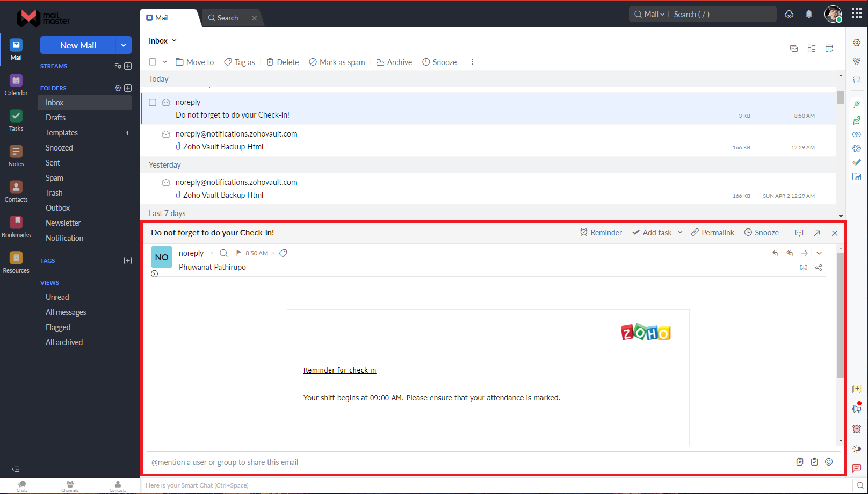Open Bookmarks in the left sidebar

[16, 224]
